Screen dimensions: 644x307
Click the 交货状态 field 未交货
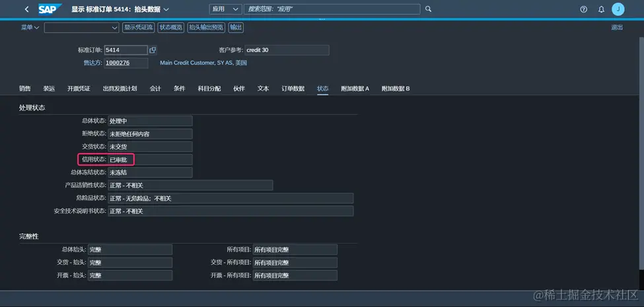pyautogui.click(x=150, y=147)
